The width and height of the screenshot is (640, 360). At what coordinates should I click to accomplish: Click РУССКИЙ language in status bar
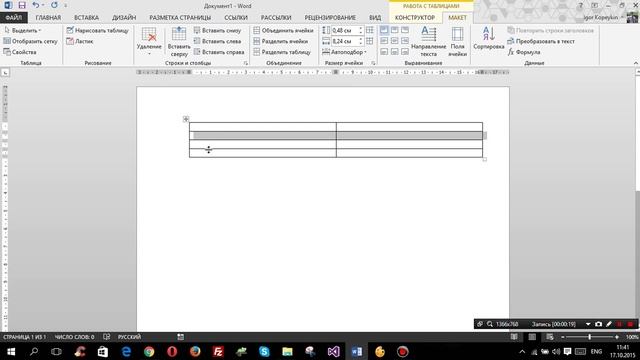(x=129, y=337)
